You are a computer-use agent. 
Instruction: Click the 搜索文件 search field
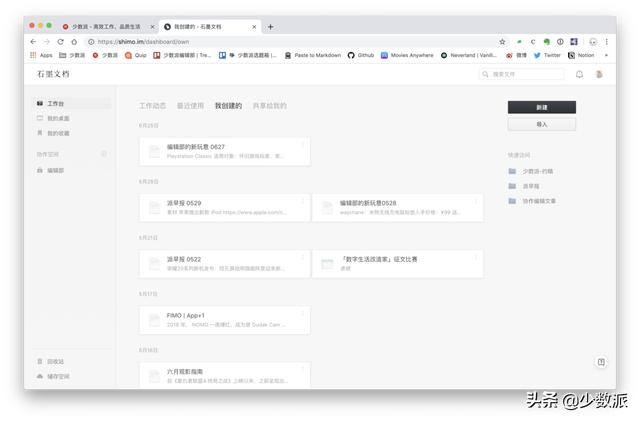(x=522, y=74)
